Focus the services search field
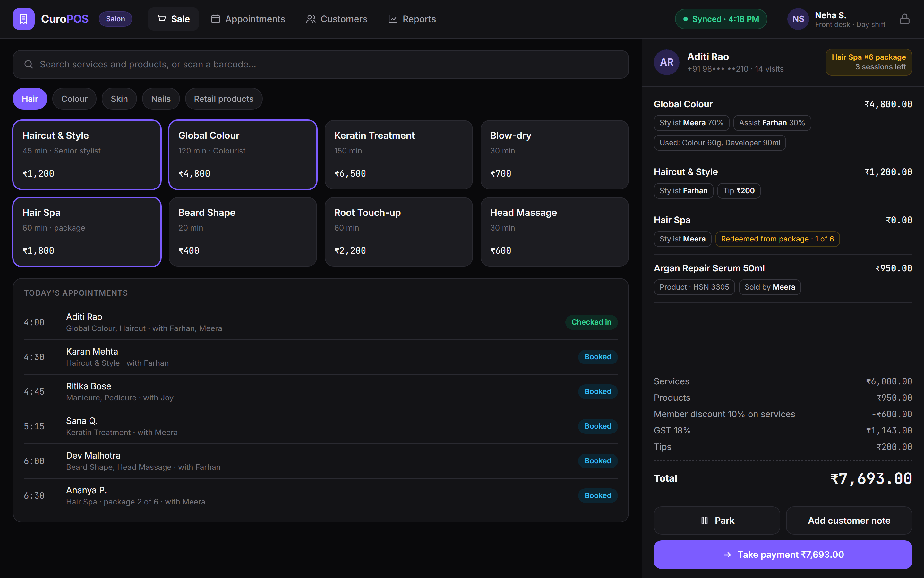The height and width of the screenshot is (578, 924). click(321, 64)
